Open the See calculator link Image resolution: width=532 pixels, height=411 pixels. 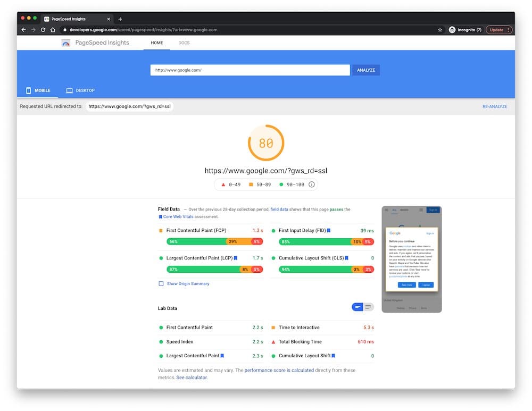point(192,378)
